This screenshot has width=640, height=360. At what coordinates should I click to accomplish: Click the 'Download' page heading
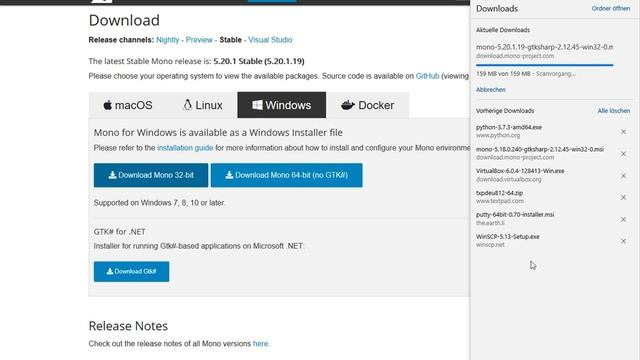coord(124,20)
